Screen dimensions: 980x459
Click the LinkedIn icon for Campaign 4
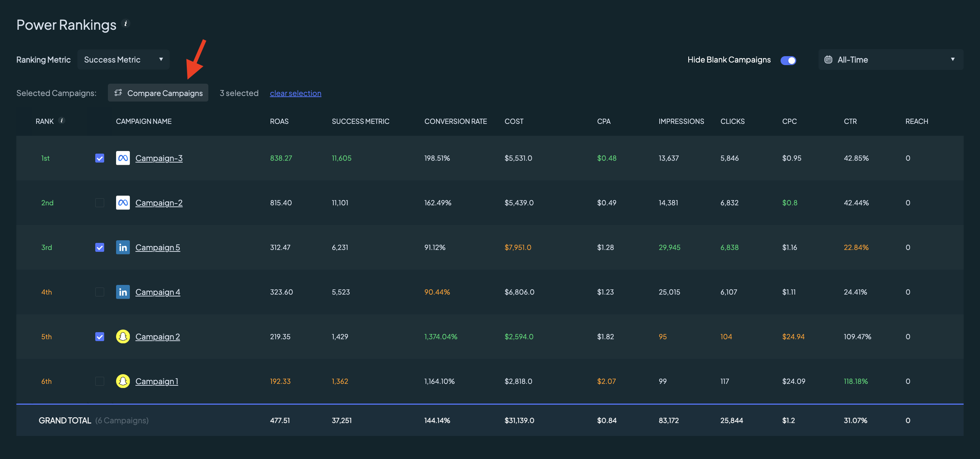click(123, 292)
